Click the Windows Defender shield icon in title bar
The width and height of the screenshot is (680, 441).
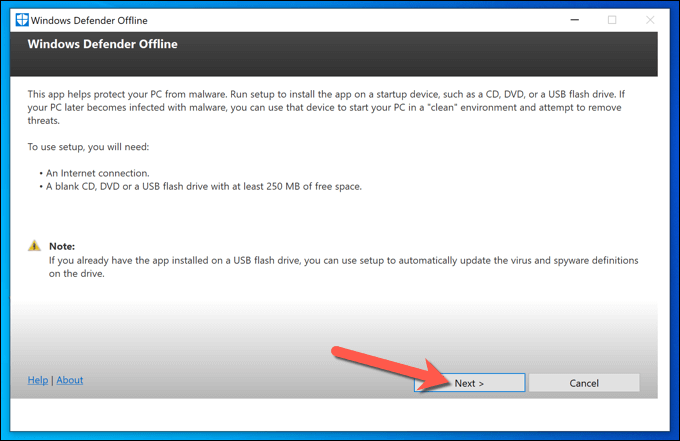tap(22, 20)
